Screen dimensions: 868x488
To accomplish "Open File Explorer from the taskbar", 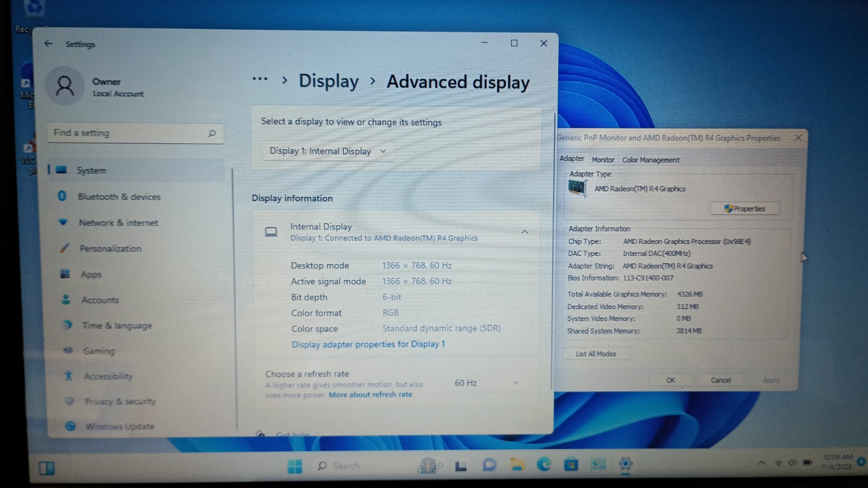I will click(516, 465).
